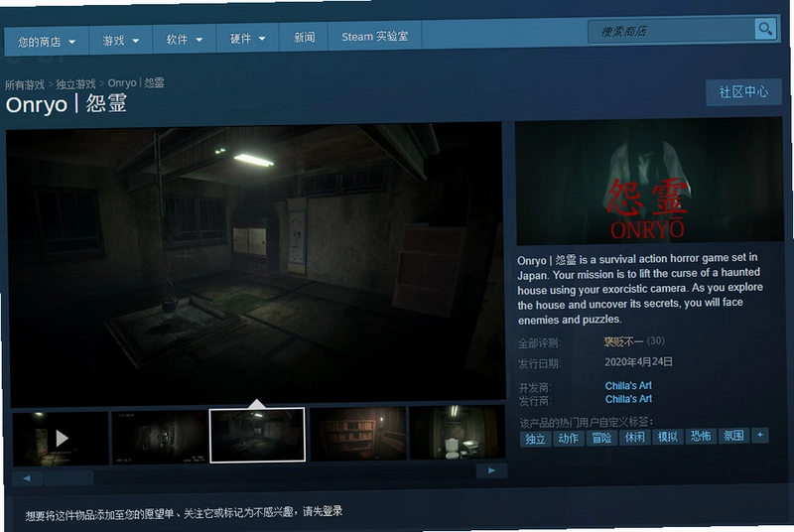This screenshot has width=794, height=532.
Task: Click the page title Onryo | 怨霊
Action: tap(66, 105)
